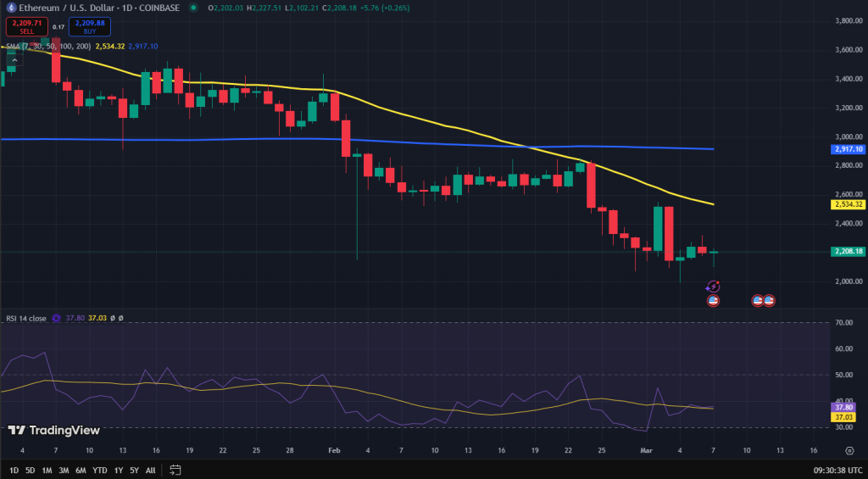
Task: Click the close value C2,208.18 in header
Action: click(339, 8)
